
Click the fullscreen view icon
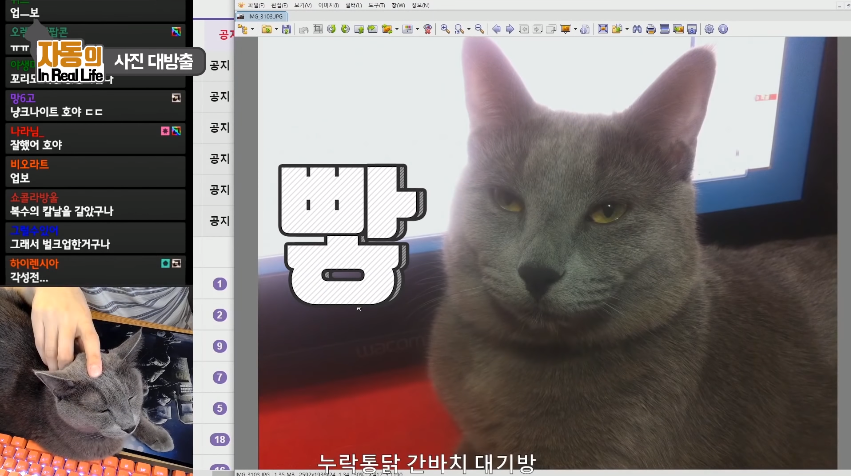click(x=603, y=29)
